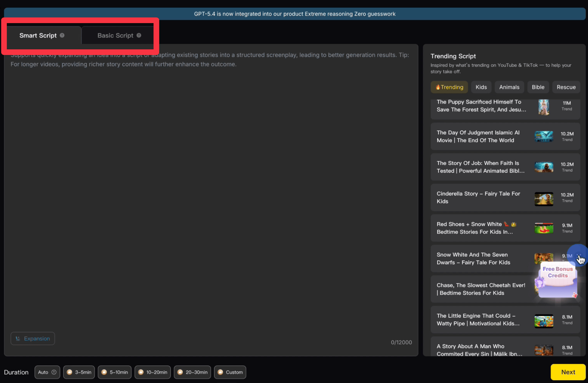Choose the Custom duration option
This screenshot has height=383, width=588.
(x=230, y=372)
